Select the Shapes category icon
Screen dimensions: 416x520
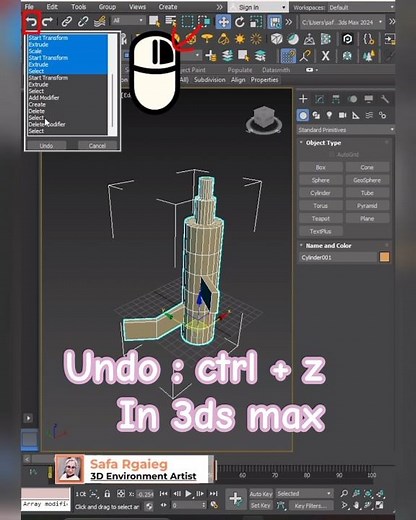[316, 115]
